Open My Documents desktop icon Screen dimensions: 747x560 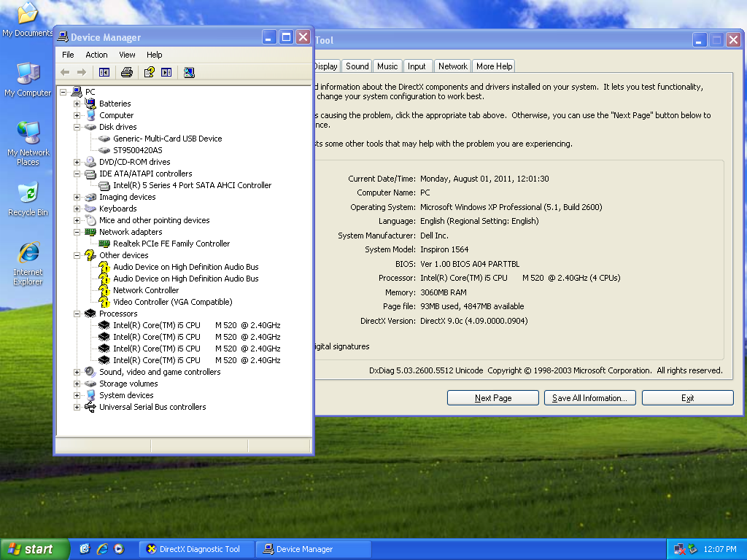click(28, 19)
